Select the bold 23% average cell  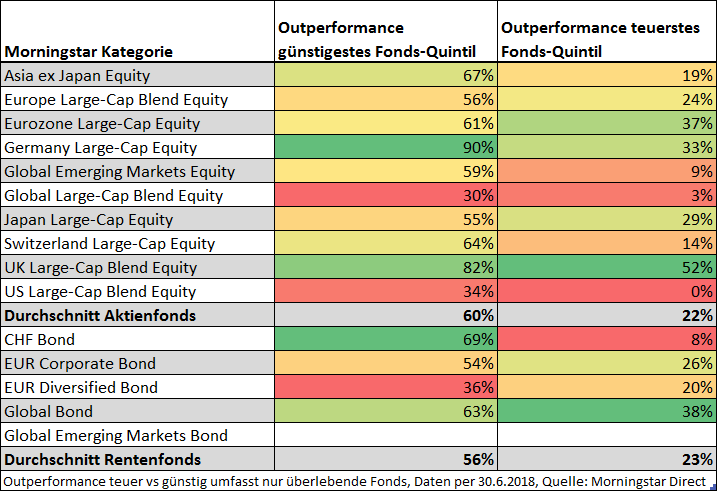(x=607, y=459)
